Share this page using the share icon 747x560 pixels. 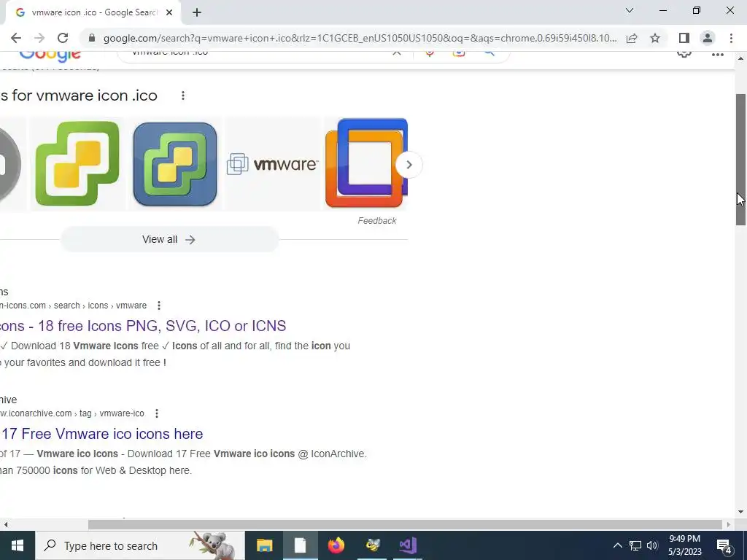point(632,38)
